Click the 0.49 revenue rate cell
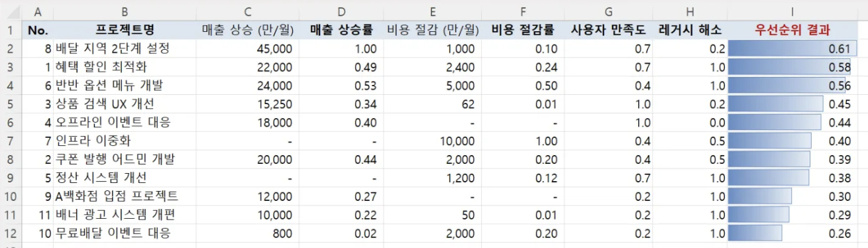Image resolution: width=868 pixels, height=248 pixels. point(341,67)
